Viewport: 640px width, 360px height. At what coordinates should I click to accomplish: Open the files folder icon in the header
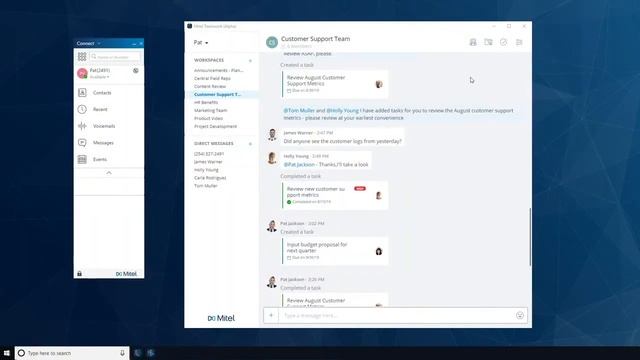(x=488, y=42)
